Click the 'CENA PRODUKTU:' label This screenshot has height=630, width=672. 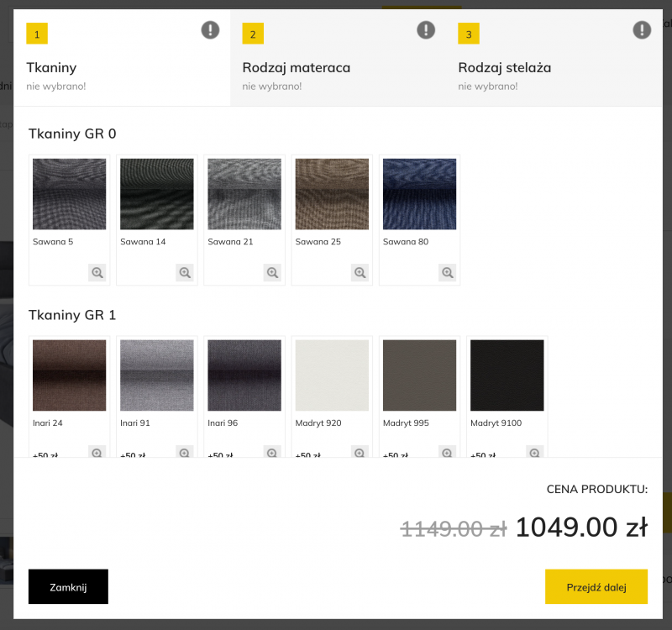tap(597, 489)
